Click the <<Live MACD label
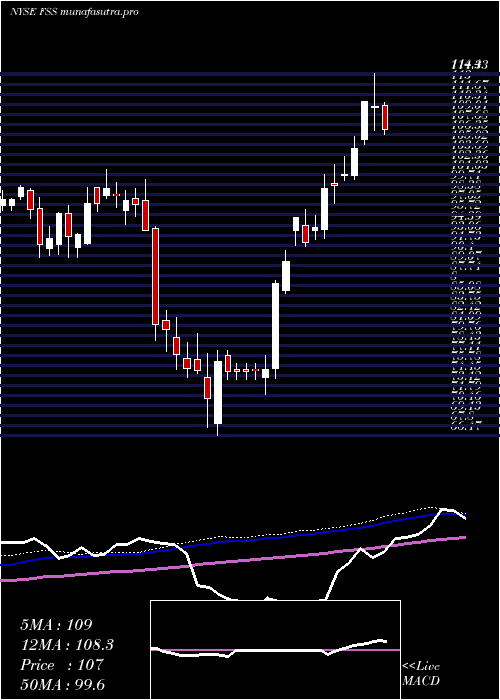Screen dimensions: 500x700 [x=421, y=674]
